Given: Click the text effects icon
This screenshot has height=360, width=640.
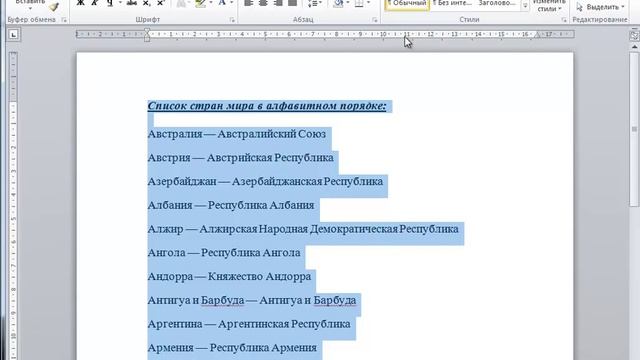Looking at the screenshot, I should tap(181, 3).
